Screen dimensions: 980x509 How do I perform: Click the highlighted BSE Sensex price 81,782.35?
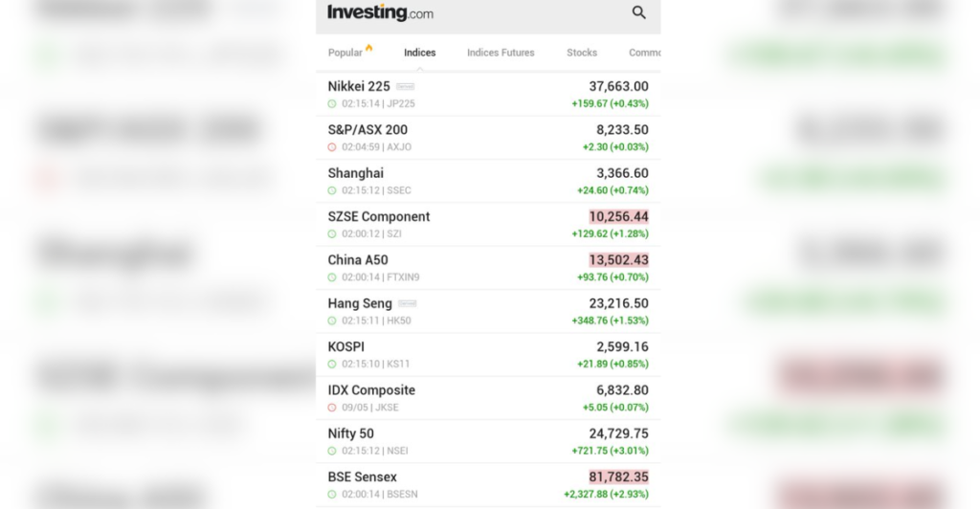coord(619,477)
